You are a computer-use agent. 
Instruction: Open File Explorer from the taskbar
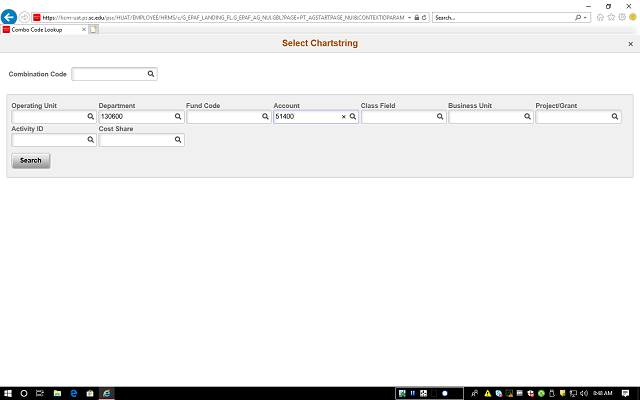point(57,393)
